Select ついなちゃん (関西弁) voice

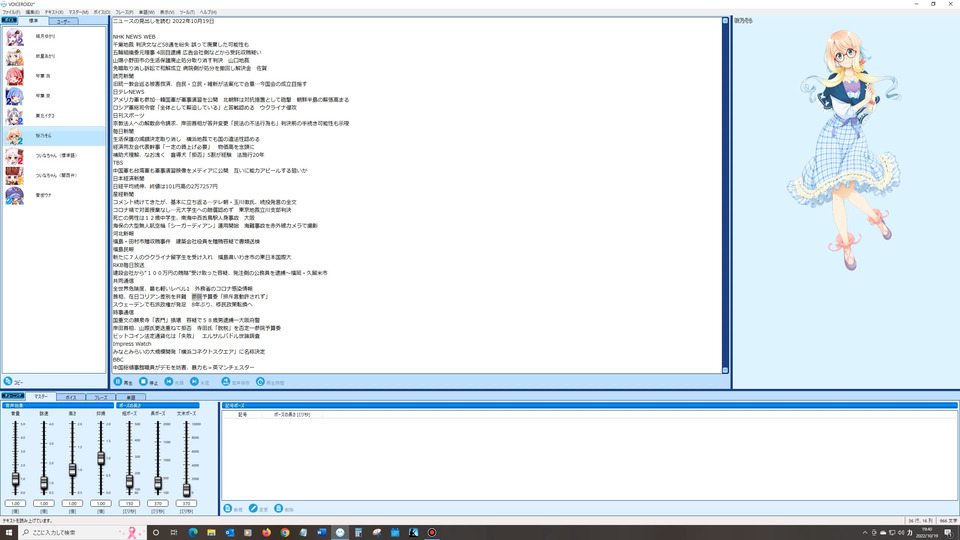pyautogui.click(x=54, y=175)
